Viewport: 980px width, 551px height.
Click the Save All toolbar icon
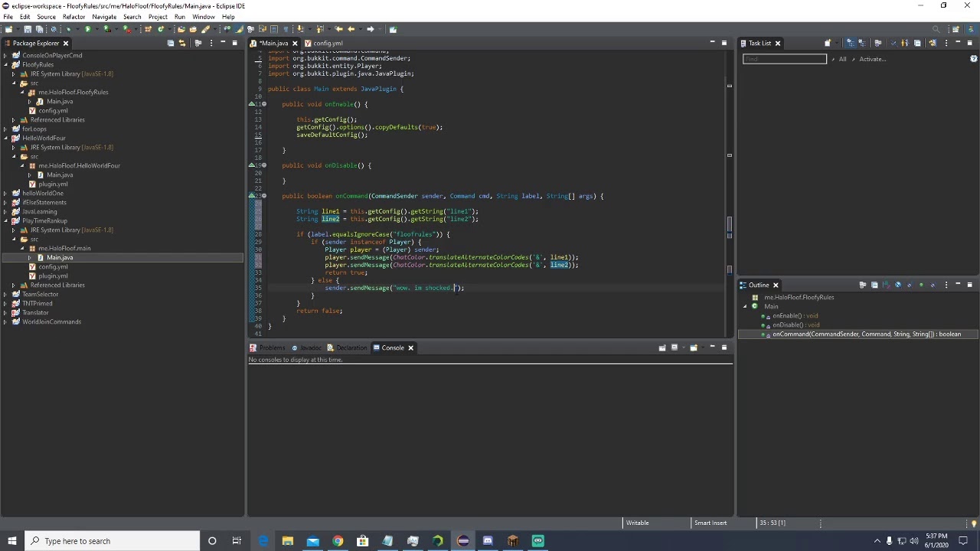[39, 29]
